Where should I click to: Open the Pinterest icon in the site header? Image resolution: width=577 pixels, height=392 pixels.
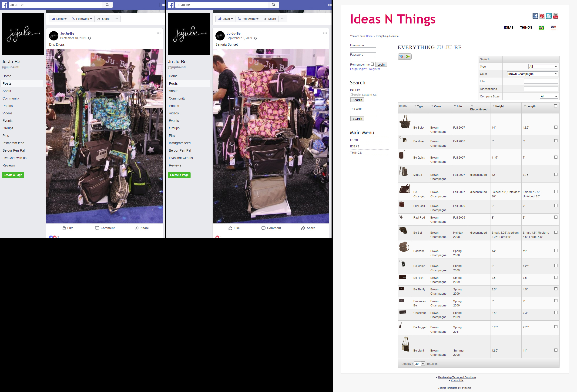coord(542,16)
